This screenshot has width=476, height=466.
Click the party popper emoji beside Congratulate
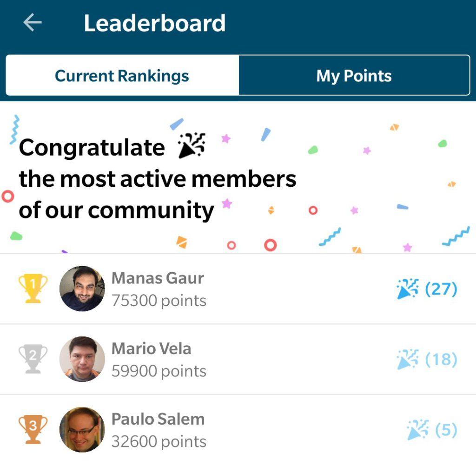tap(192, 145)
